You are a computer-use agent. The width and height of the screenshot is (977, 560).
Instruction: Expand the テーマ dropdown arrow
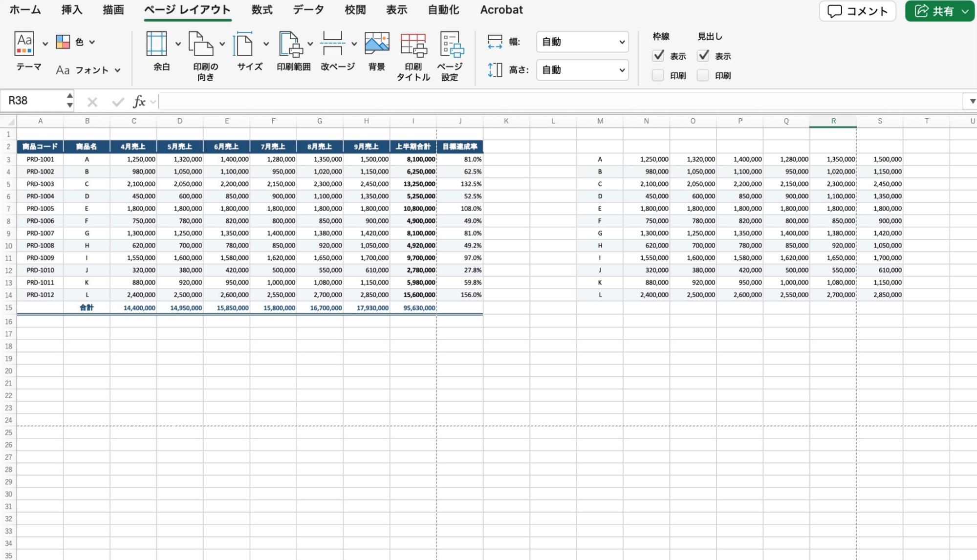click(45, 43)
